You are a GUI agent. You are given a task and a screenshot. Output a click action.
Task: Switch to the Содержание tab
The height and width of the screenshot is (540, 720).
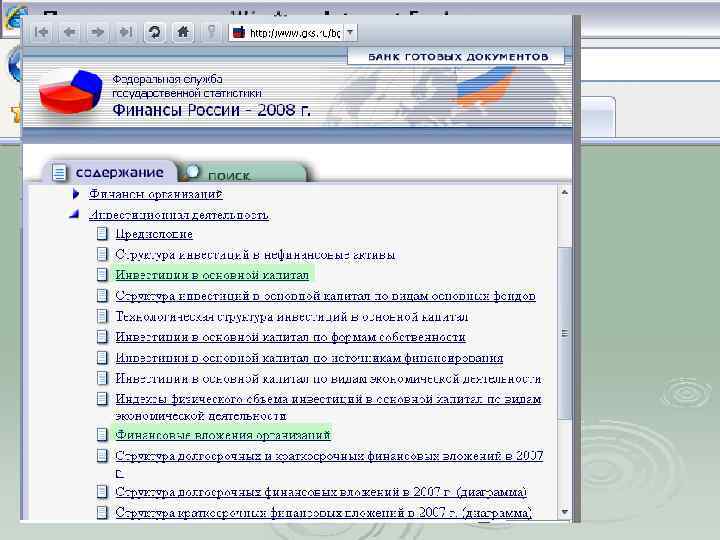point(110,173)
